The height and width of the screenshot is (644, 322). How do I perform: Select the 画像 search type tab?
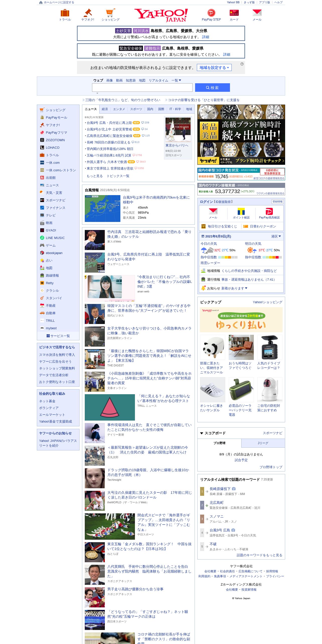coord(110,80)
